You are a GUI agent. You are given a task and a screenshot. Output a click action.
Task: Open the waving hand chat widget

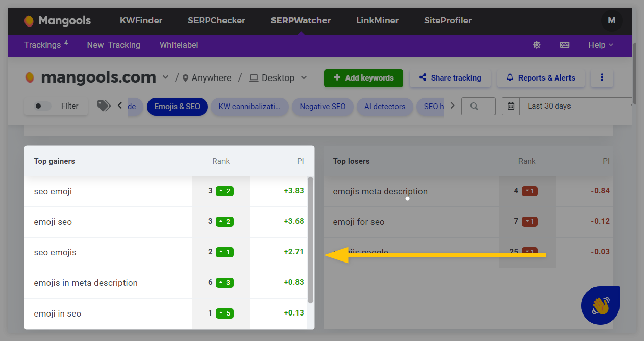pos(600,306)
